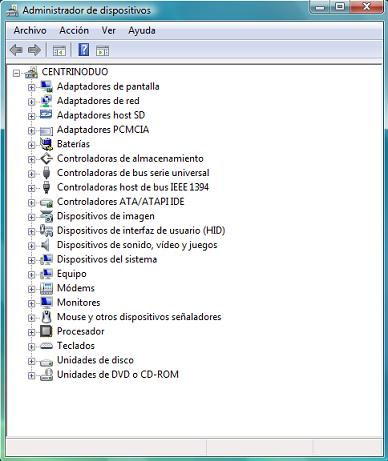This screenshot has width=388, height=461.
Task: Click the Teclados keyboard icon
Action: click(46, 346)
